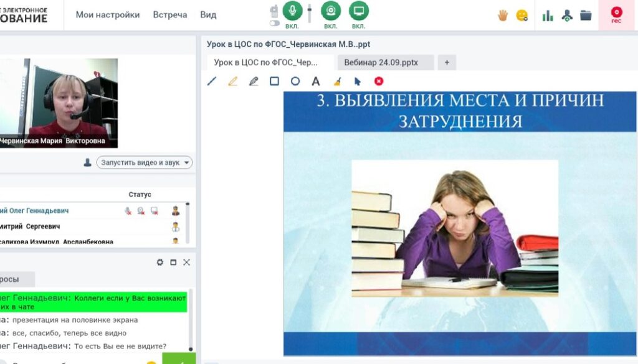
Task: Open the Мои настройки menu
Action: pyautogui.click(x=107, y=15)
